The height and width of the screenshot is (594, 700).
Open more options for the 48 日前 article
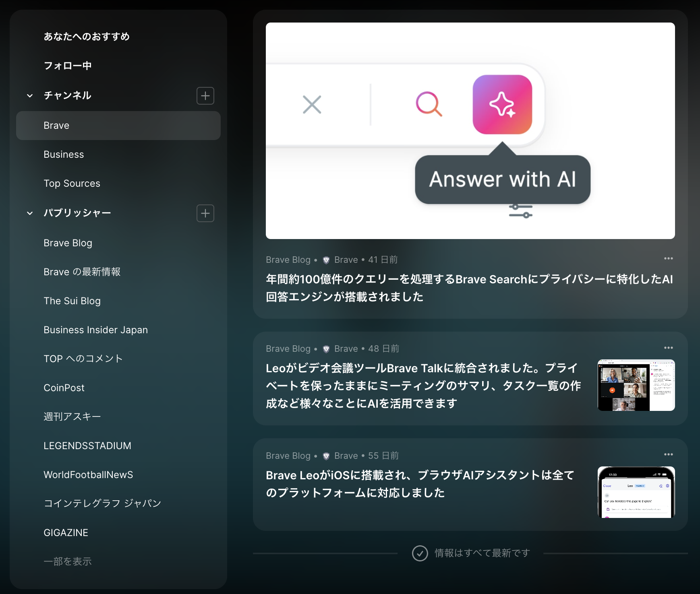pos(669,348)
